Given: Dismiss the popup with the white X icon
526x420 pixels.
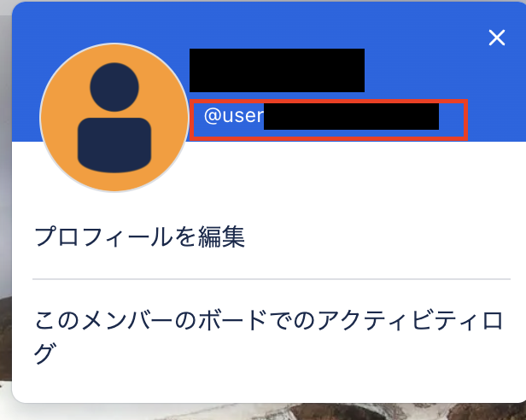Looking at the screenshot, I should [496, 38].
